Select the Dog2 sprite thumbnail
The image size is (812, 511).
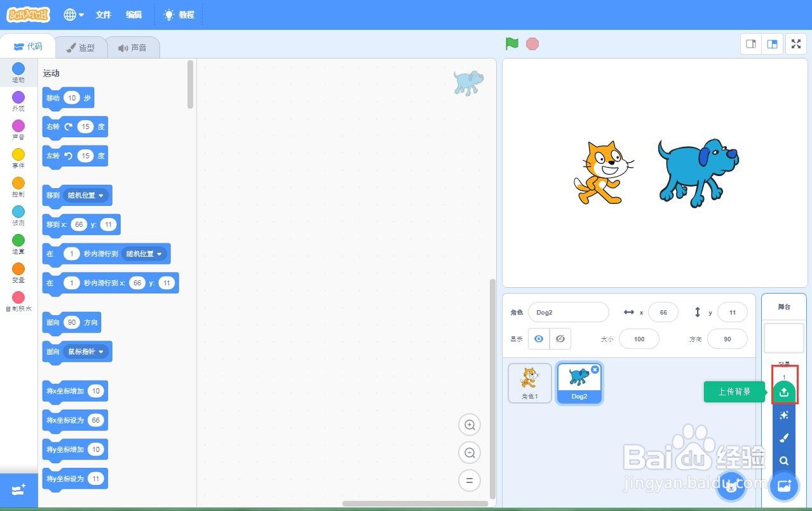579,383
